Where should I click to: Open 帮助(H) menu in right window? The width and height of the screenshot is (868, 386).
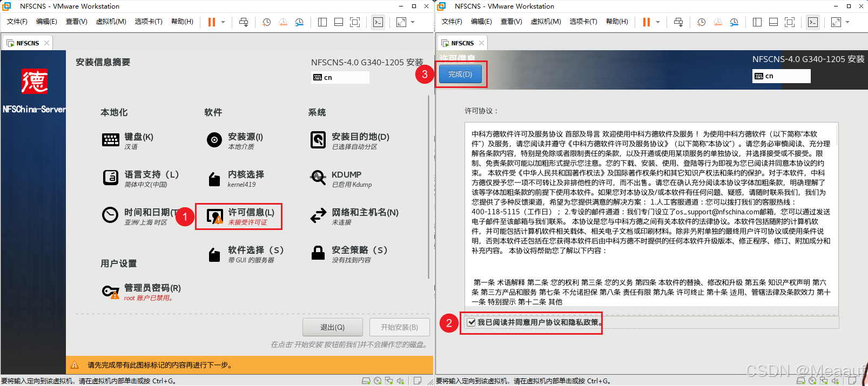coord(617,22)
